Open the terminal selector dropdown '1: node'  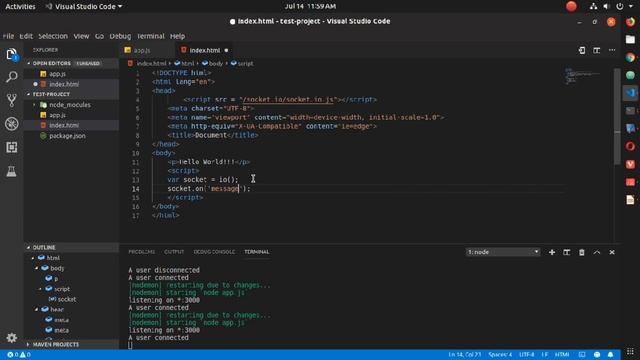503,252
